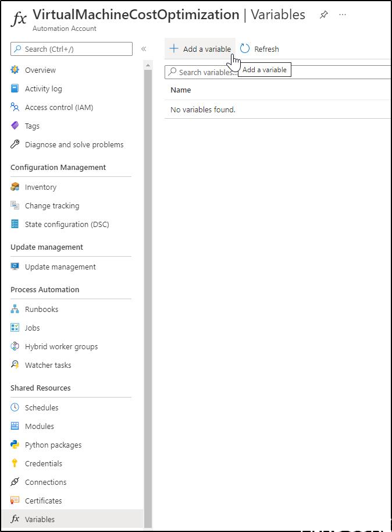Viewport: 392px width, 532px height.
Task: Click the Certificates icon
Action: (15, 501)
